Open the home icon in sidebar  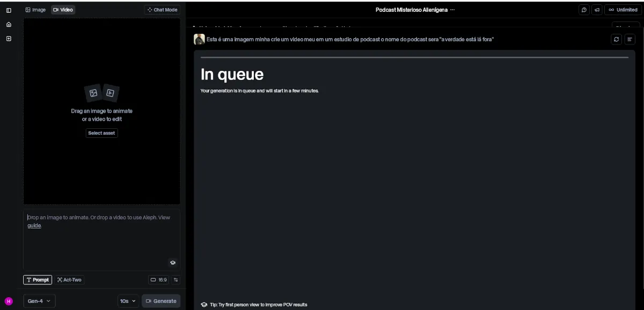pos(9,24)
